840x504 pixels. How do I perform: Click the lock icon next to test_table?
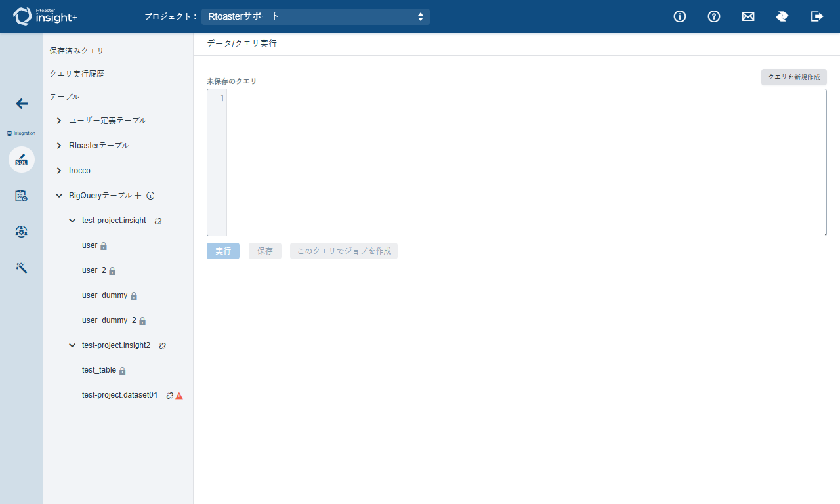pyautogui.click(x=122, y=371)
